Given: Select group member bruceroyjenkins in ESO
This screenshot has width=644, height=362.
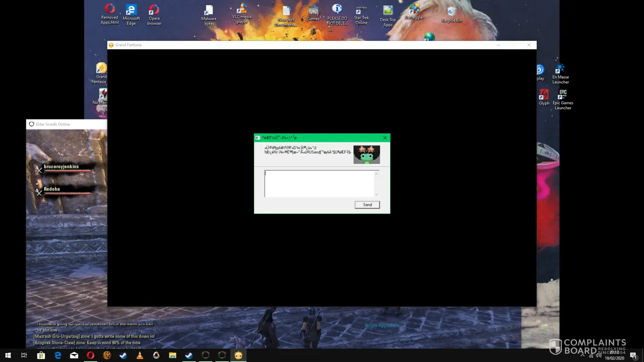Looking at the screenshot, I should [64, 168].
